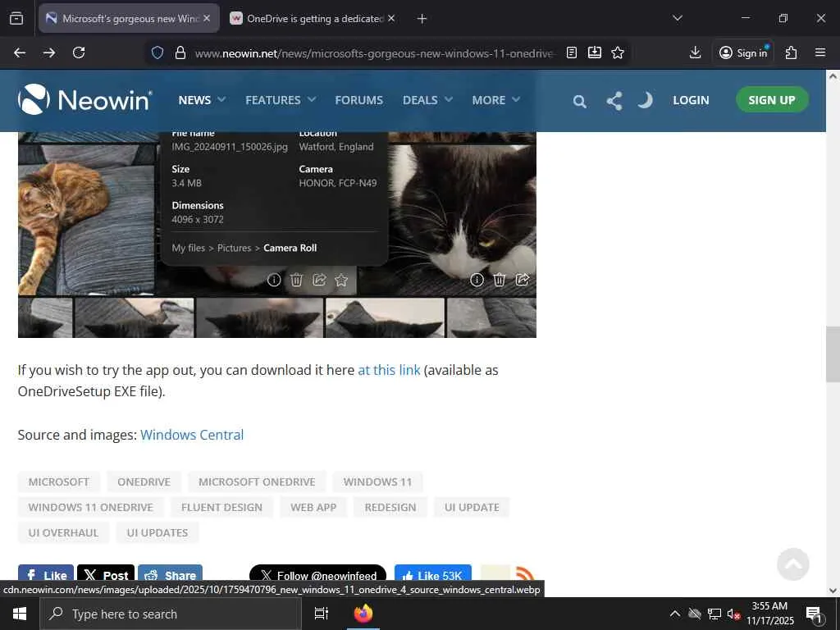
Task: Install site as app icon
Action: tap(595, 52)
